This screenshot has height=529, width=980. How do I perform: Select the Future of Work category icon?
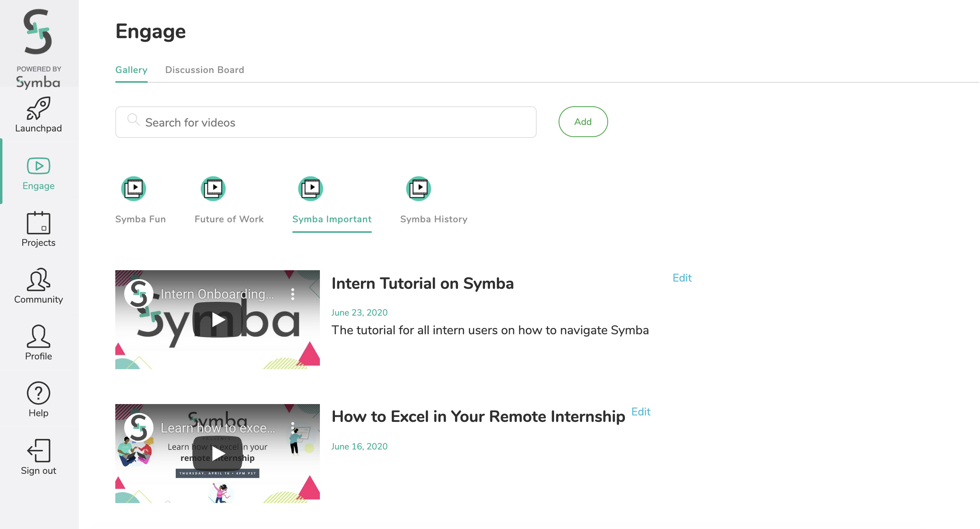coord(213,189)
